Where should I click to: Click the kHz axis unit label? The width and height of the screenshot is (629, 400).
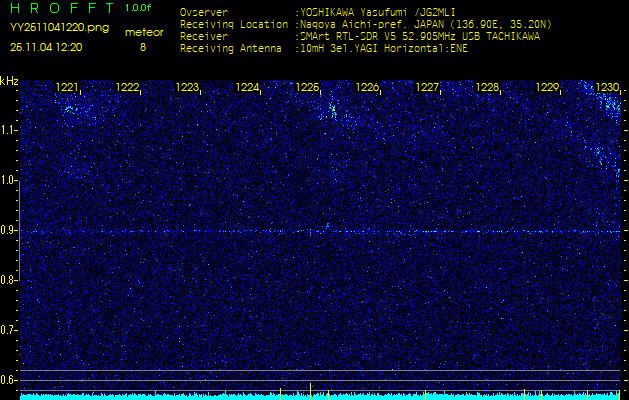point(9,80)
